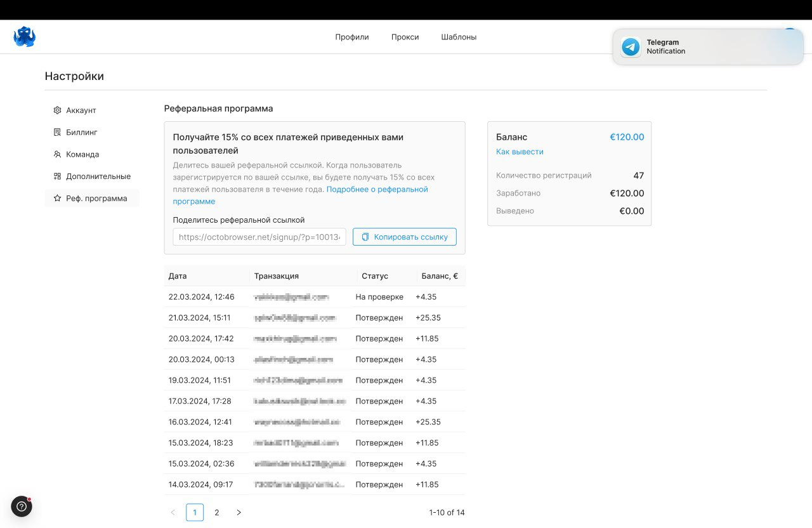Click the Выведено €0.00 value
The width and height of the screenshot is (812, 528).
tap(631, 211)
